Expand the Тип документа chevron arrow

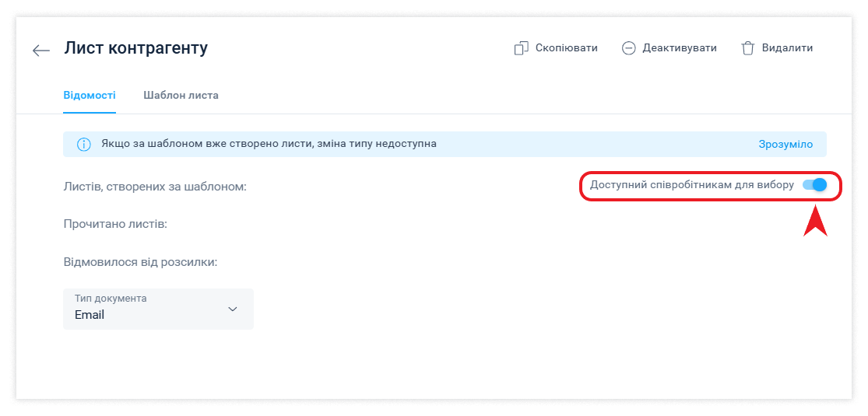(x=232, y=309)
